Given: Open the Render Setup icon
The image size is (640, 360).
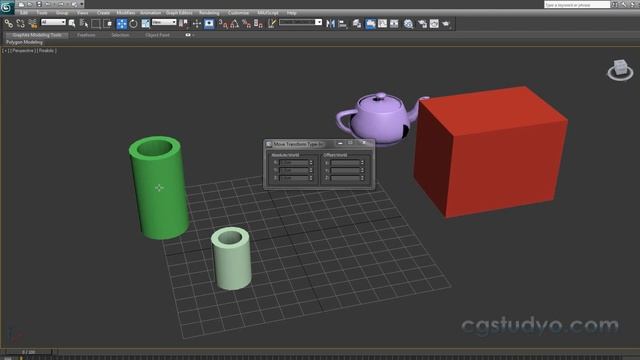Looking at the screenshot, I should tap(422, 24).
